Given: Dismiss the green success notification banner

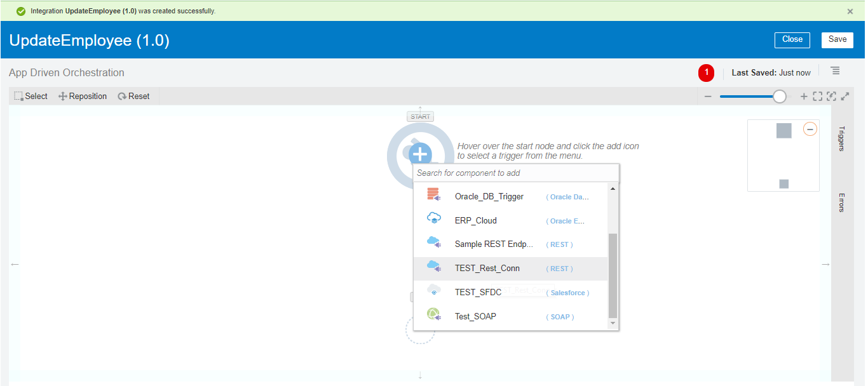Looking at the screenshot, I should pyautogui.click(x=850, y=11).
